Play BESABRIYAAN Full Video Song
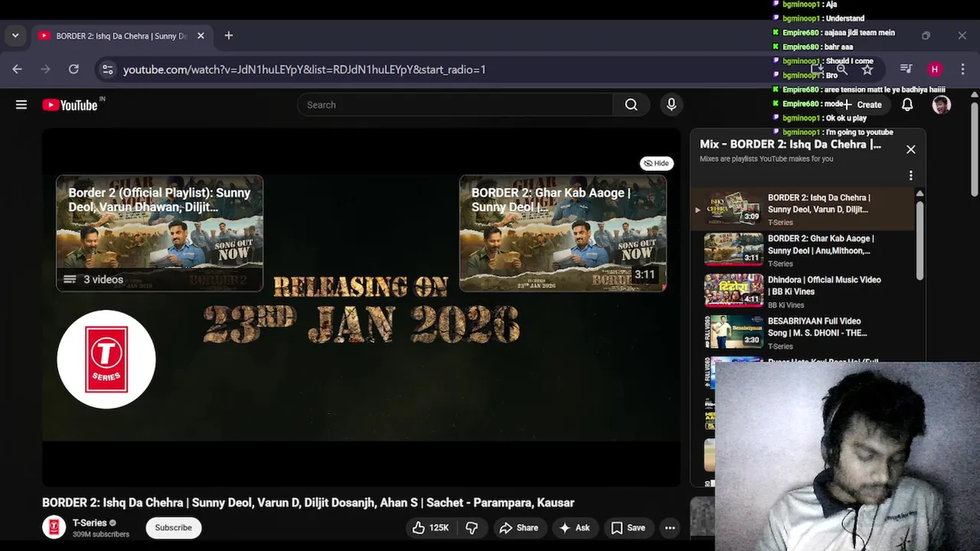The width and height of the screenshot is (980, 551). tap(802, 333)
